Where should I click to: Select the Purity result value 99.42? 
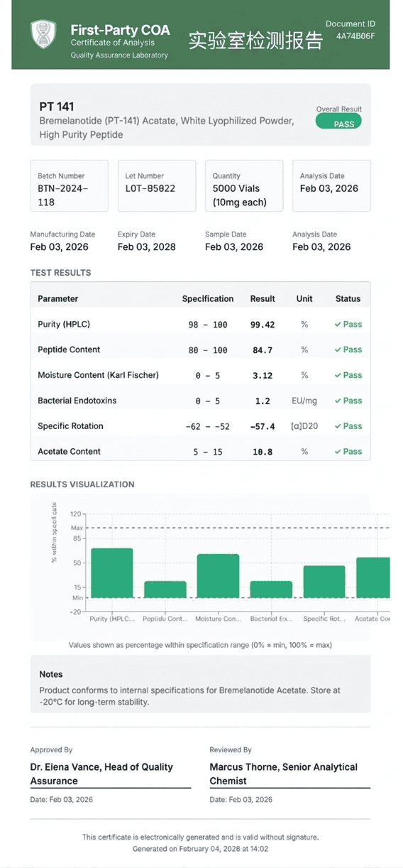click(263, 325)
